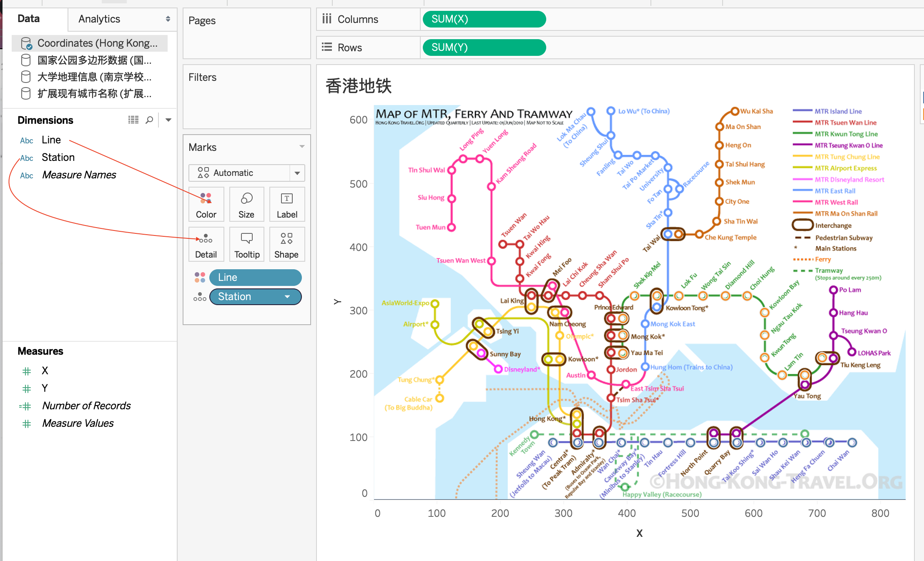Click the color icon beside the Line pill

[200, 278]
